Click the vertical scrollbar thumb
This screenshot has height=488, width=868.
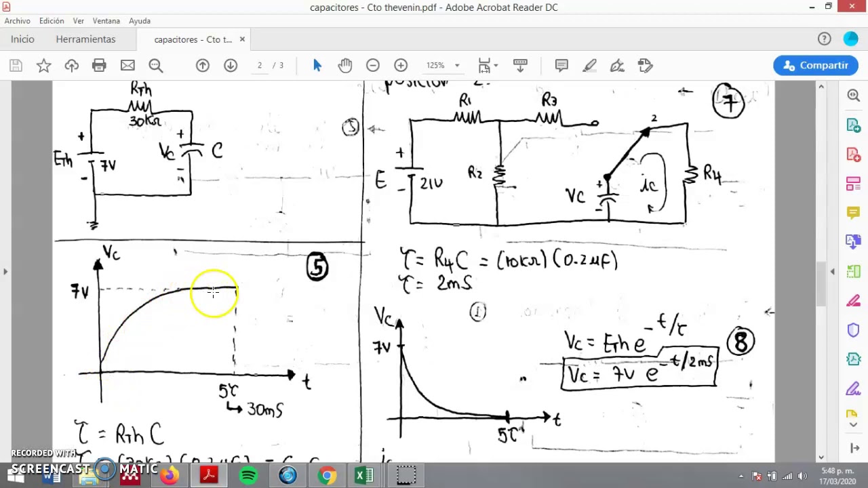(821, 284)
